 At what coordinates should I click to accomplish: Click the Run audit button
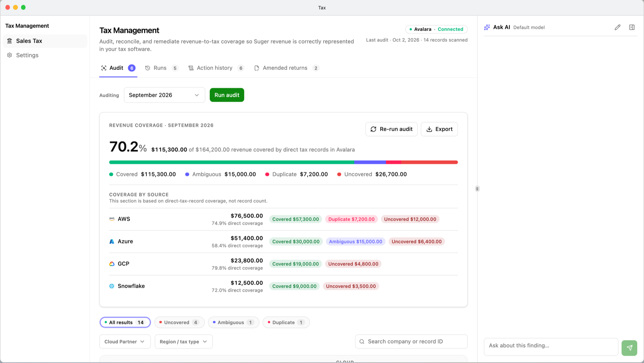pyautogui.click(x=227, y=95)
